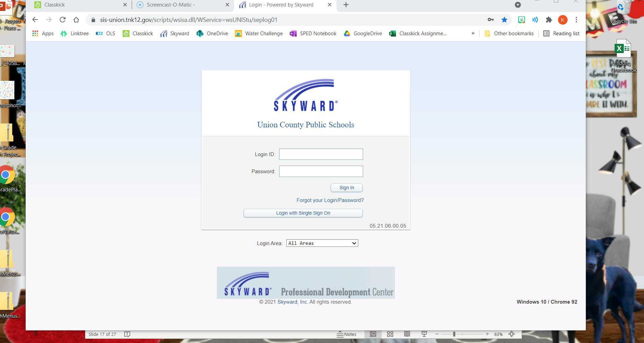Fit slide to current window in PowerPoint
Viewport: 644px width, 343px height.
tap(511, 334)
